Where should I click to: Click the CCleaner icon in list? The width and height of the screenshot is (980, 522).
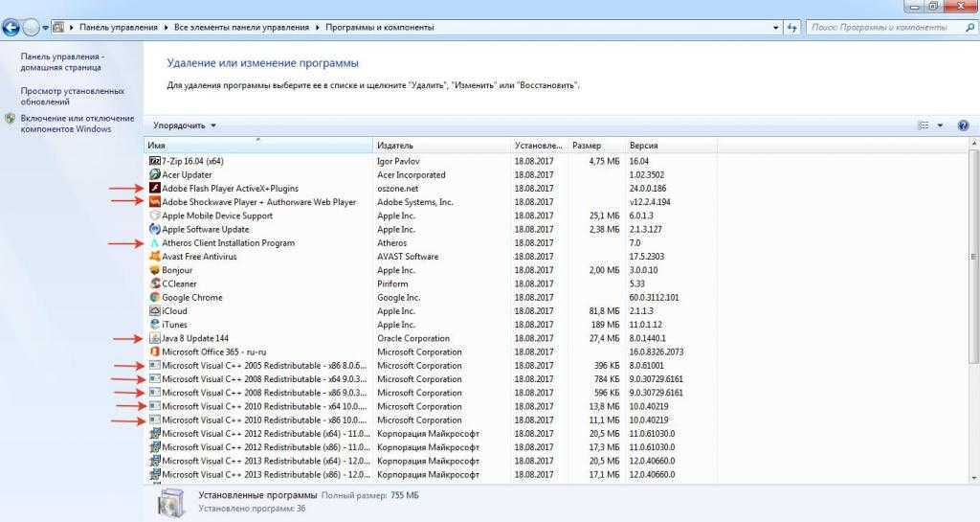(x=155, y=284)
